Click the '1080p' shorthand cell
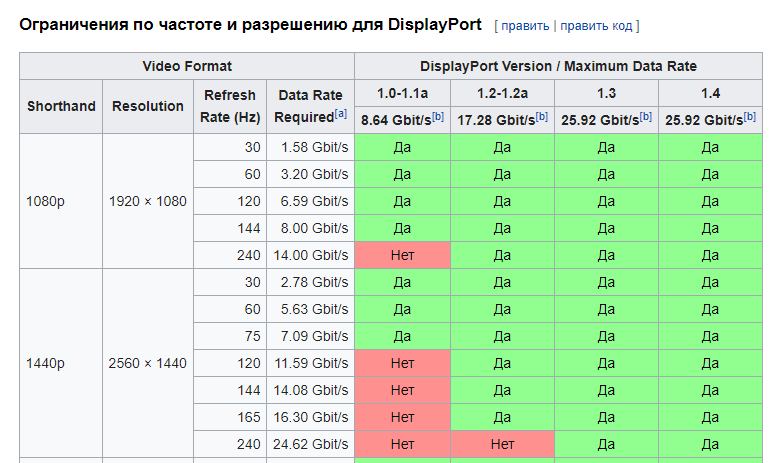The height and width of the screenshot is (463, 776). 61,201
